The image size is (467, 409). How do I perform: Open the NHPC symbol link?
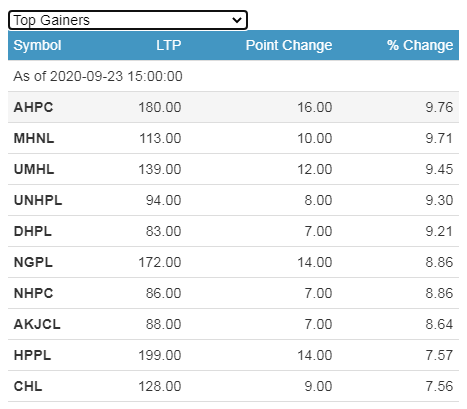pyautogui.click(x=33, y=293)
